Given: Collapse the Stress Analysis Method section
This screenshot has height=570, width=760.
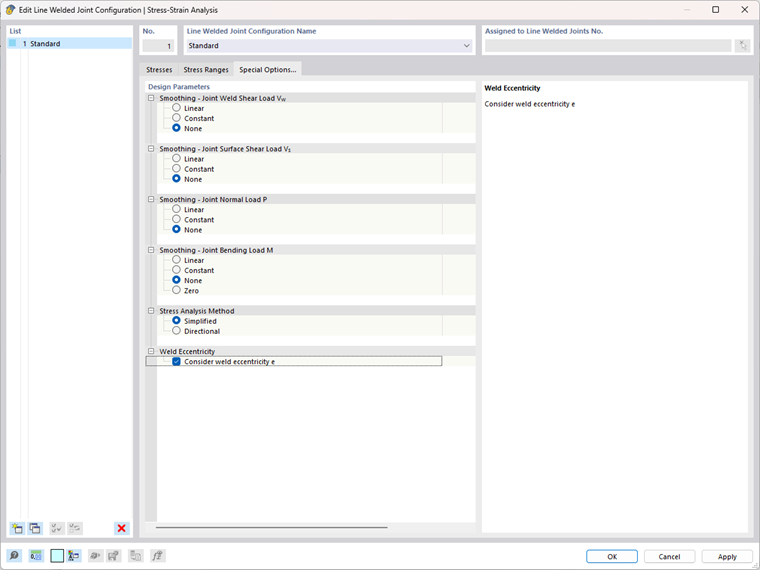Looking at the screenshot, I should click(151, 311).
